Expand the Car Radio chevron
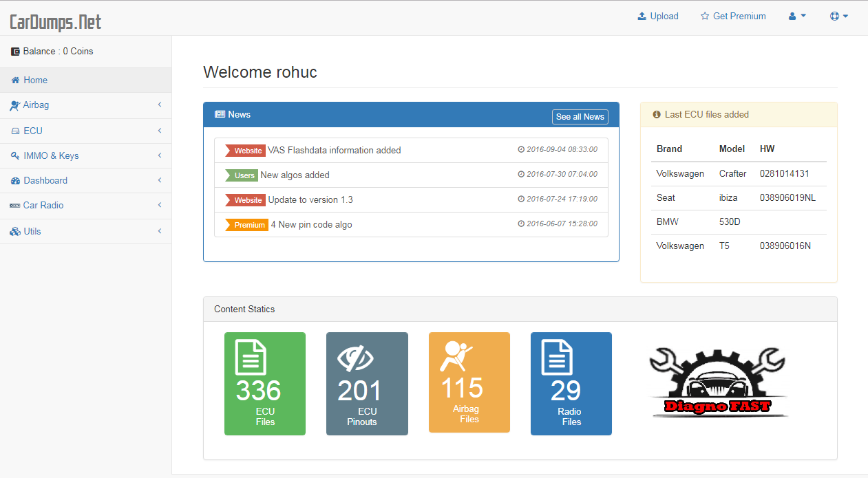This screenshot has height=478, width=868. [x=160, y=205]
